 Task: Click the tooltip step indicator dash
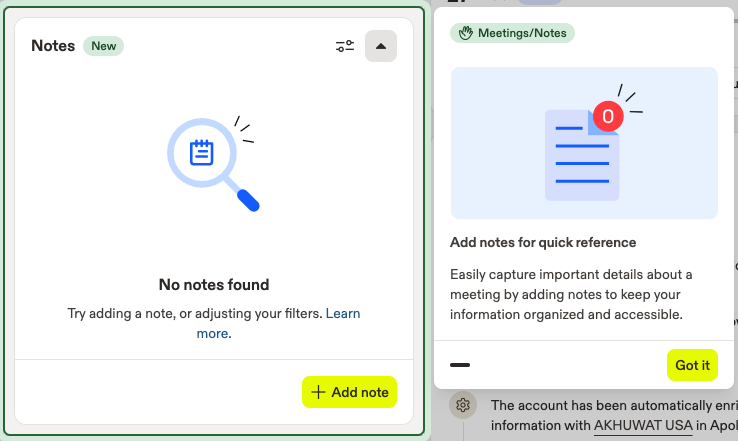(x=460, y=365)
